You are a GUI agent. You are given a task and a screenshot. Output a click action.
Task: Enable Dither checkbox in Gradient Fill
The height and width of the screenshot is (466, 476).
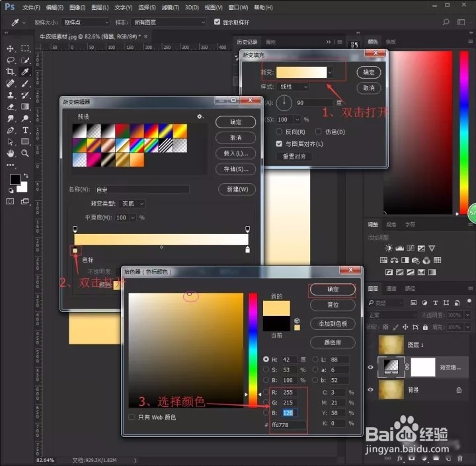318,132
